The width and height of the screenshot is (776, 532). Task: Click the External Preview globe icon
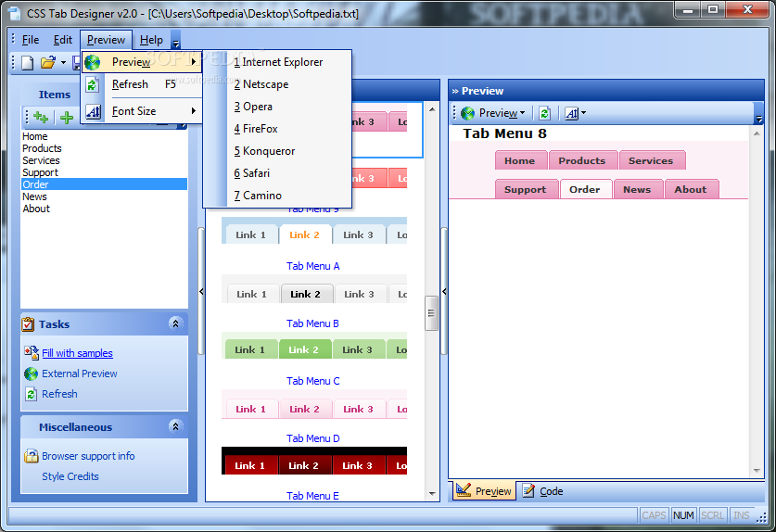(32, 374)
